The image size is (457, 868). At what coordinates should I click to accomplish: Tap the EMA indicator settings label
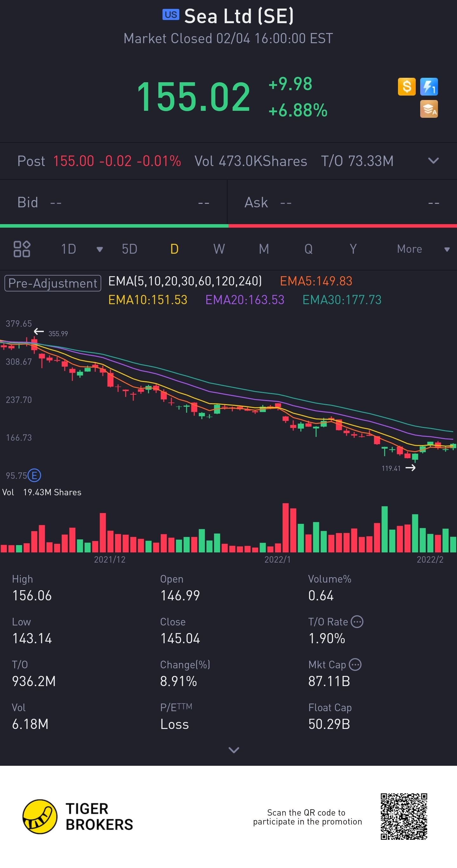pyautogui.click(x=185, y=281)
